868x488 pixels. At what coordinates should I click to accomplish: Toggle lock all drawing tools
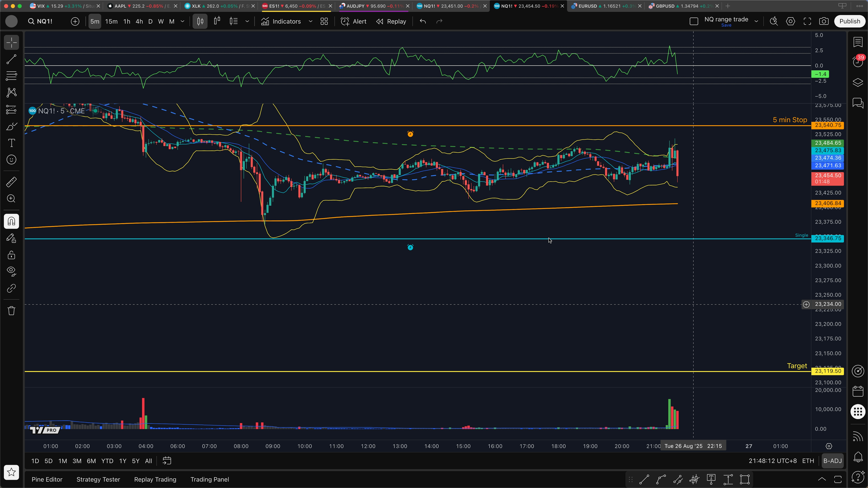[x=11, y=255]
